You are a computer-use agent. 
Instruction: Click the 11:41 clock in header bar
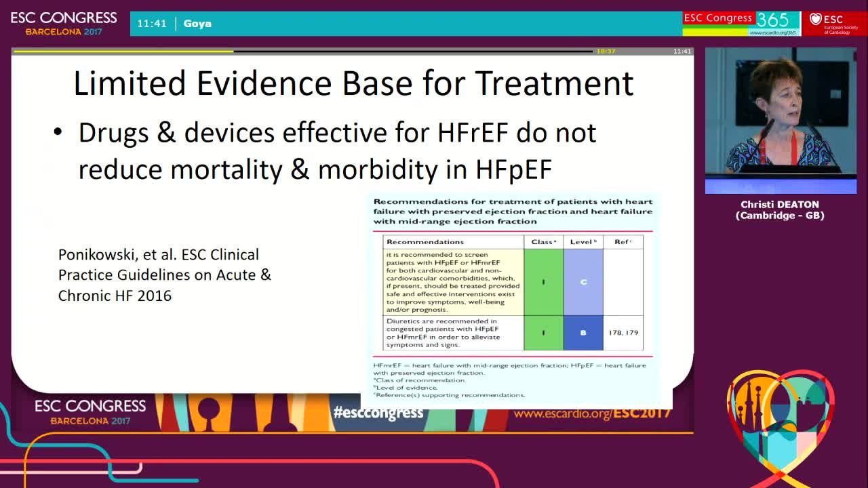(x=152, y=24)
